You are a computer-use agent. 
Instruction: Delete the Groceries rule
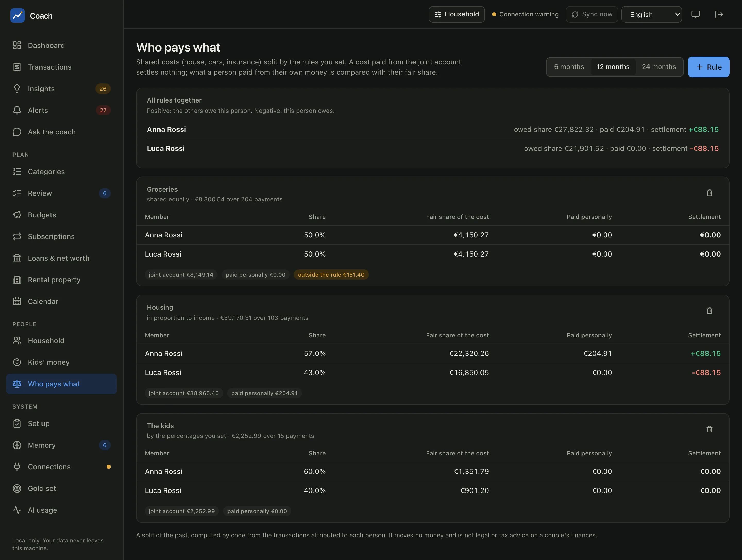(710, 193)
